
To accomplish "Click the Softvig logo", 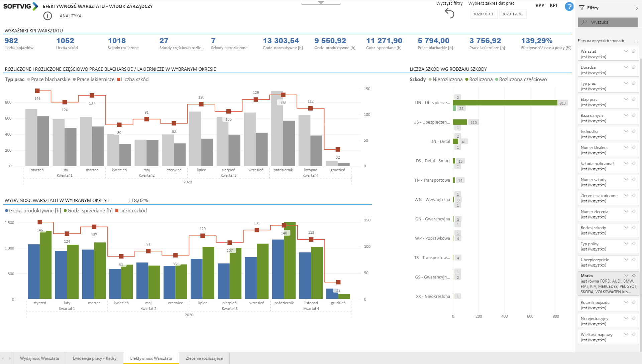I will (21, 6).
